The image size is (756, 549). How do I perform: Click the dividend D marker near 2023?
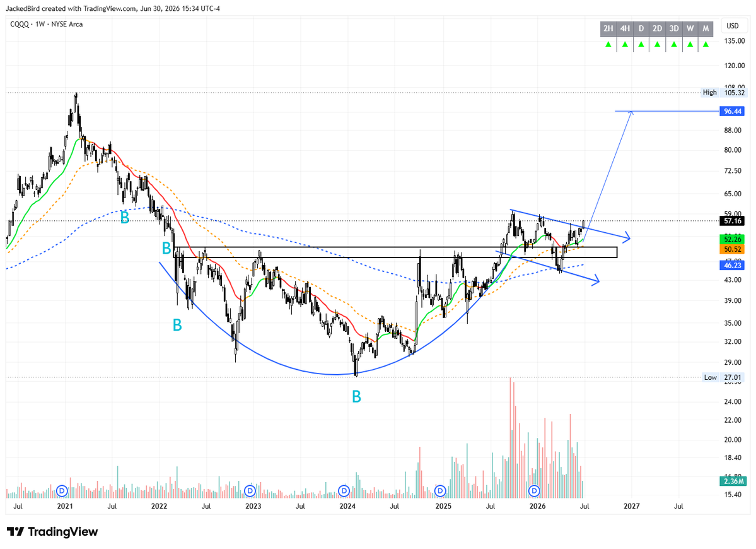tap(250, 491)
